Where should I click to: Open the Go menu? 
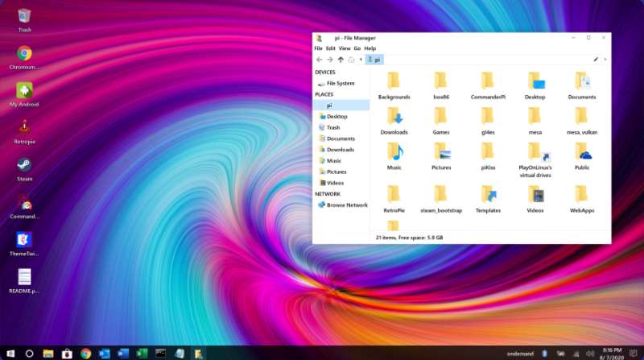(x=357, y=48)
